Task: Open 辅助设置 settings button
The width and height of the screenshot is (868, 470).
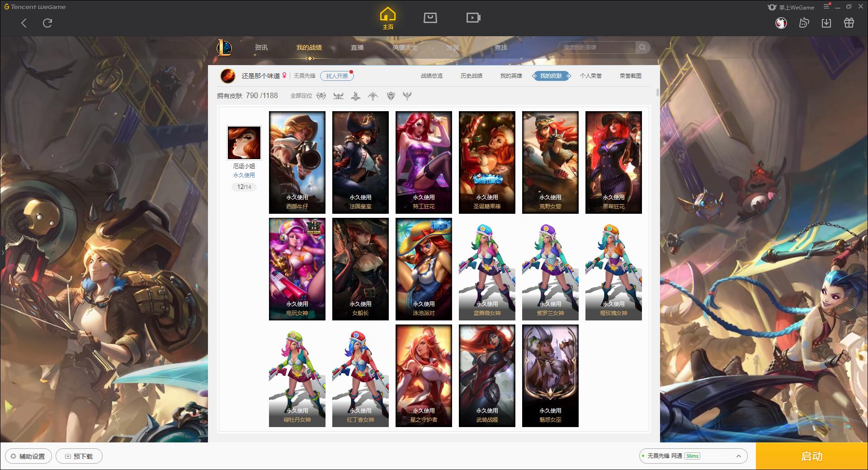Action: point(28,456)
